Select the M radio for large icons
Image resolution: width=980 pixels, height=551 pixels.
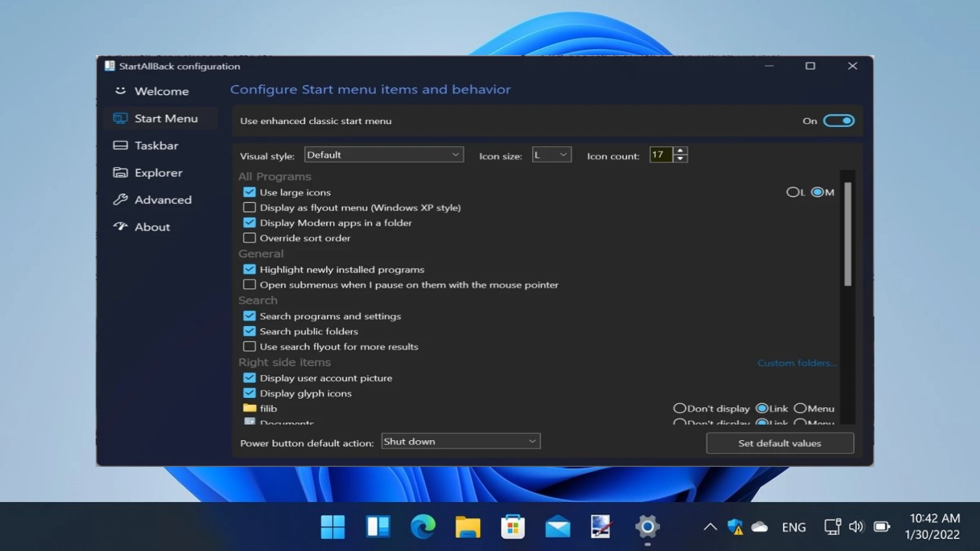coord(817,192)
